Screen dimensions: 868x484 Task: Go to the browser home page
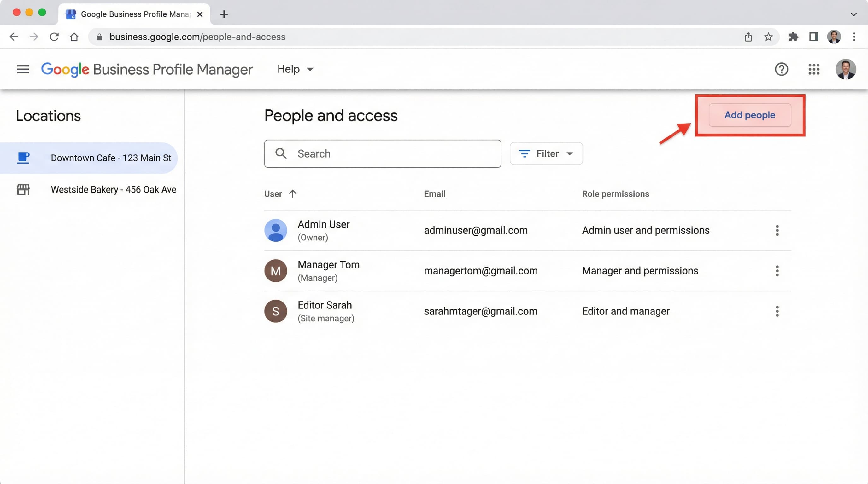74,37
